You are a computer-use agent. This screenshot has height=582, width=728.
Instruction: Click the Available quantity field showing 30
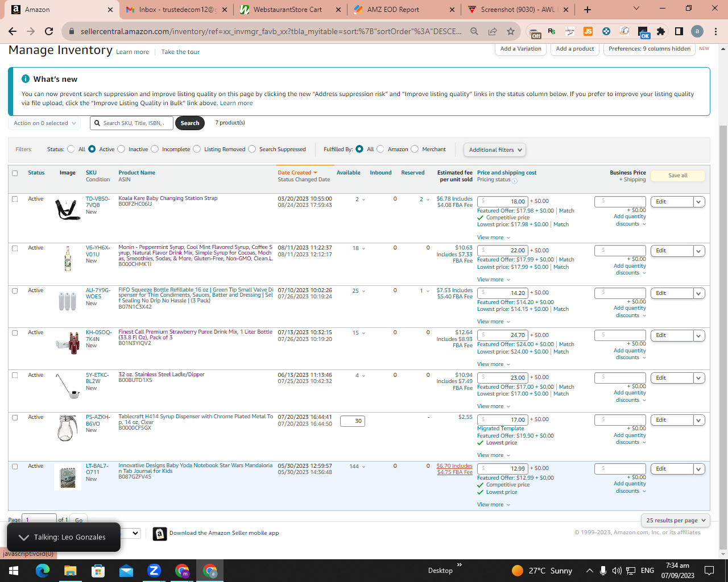[x=352, y=421]
